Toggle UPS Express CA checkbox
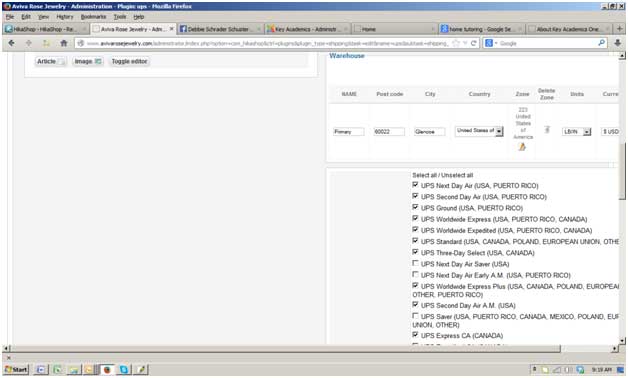Image resolution: width=628 pixels, height=378 pixels. tap(415, 335)
